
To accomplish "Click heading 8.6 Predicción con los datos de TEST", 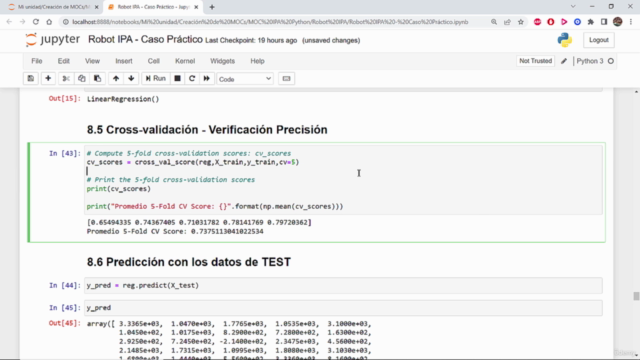I will pyautogui.click(x=189, y=262).
